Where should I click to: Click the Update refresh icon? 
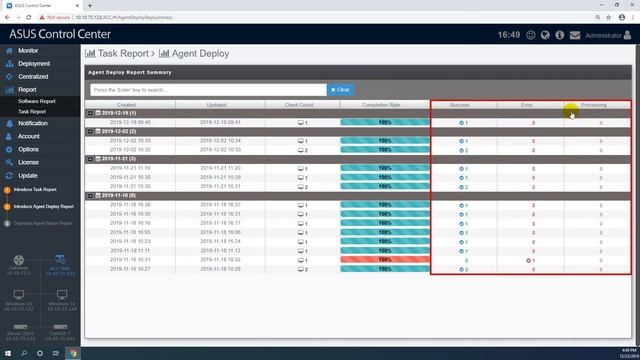[x=9, y=176]
